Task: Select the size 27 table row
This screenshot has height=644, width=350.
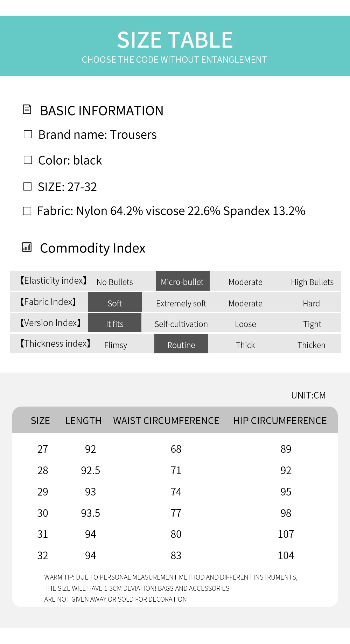Action: coord(175,449)
